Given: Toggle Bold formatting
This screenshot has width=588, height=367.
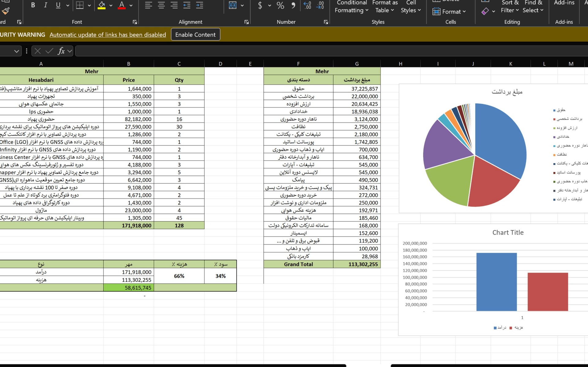Looking at the screenshot, I should [x=33, y=5].
